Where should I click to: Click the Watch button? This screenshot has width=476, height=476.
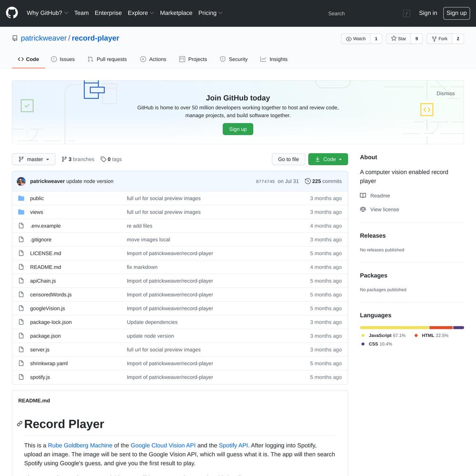tap(356, 39)
